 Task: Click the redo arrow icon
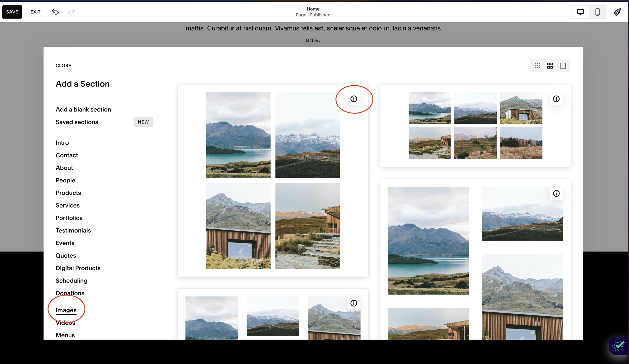tap(71, 12)
